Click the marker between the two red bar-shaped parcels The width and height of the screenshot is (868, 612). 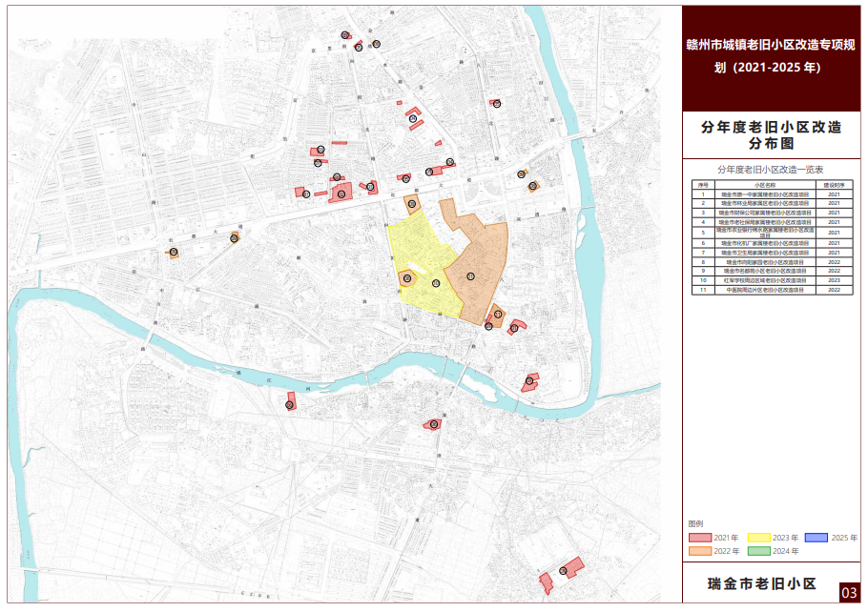click(x=412, y=118)
